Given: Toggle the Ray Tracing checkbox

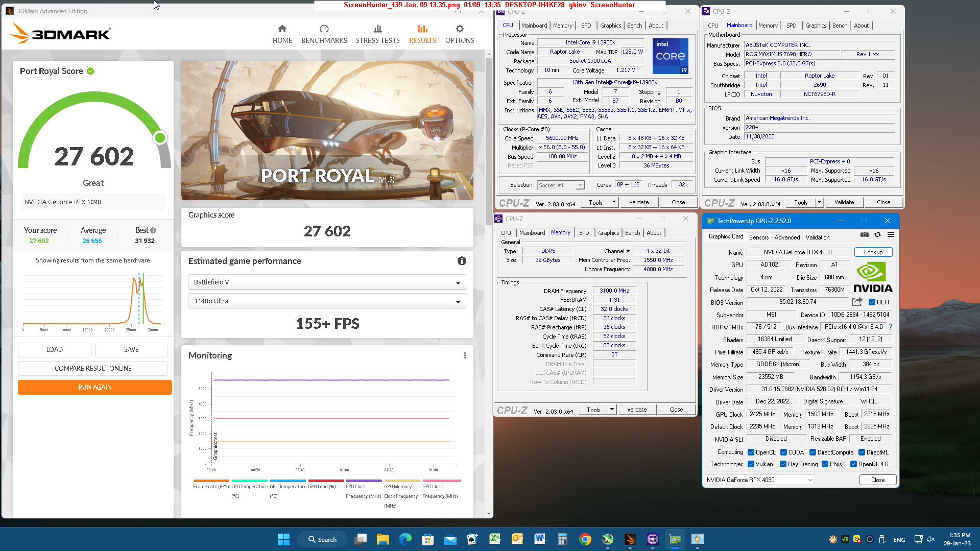Looking at the screenshot, I should click(x=783, y=464).
